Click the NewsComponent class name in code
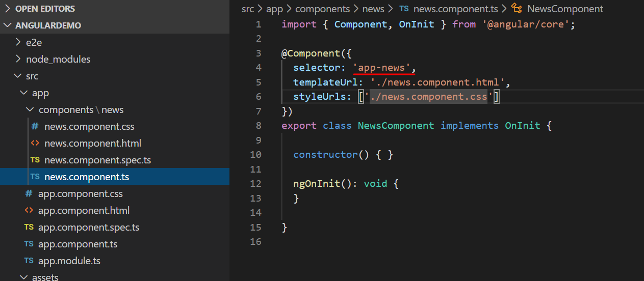The image size is (644, 281). point(396,125)
